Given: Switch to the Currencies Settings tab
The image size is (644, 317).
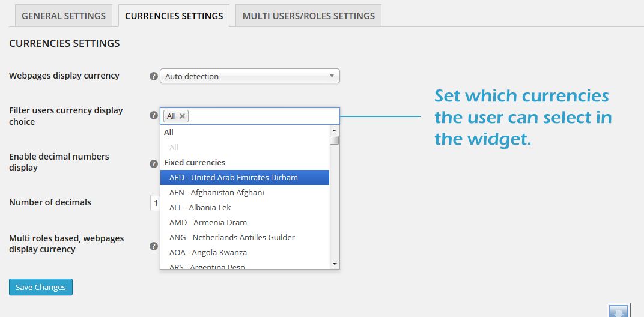Looking at the screenshot, I should (x=174, y=16).
